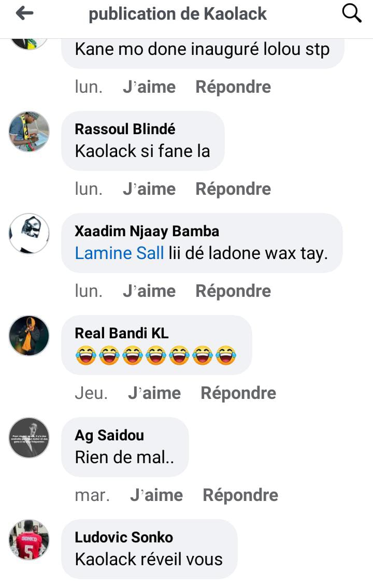Screen dimensions: 373x588
Task: Open Ag Saidou's avatar image
Action: 29,438
